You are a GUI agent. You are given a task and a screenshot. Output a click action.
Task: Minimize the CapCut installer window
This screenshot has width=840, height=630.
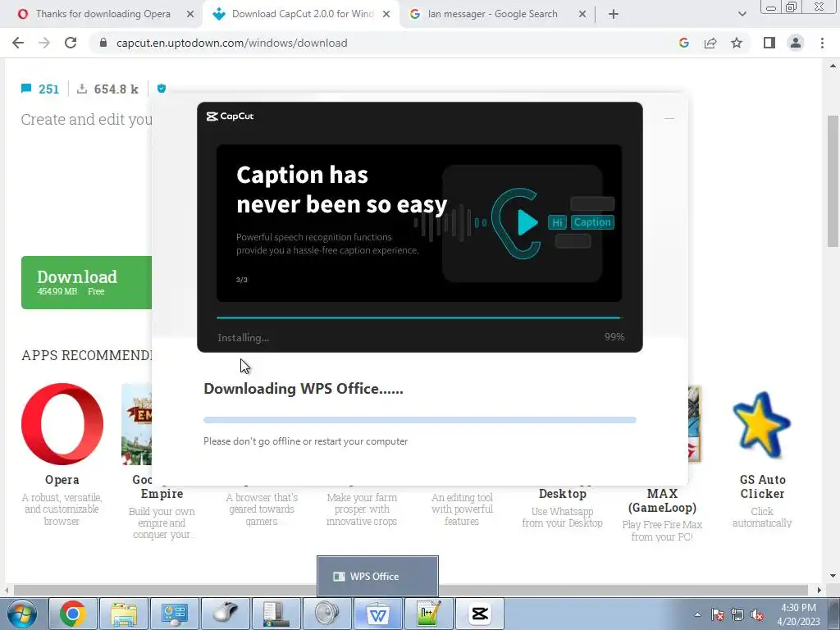[x=669, y=118]
